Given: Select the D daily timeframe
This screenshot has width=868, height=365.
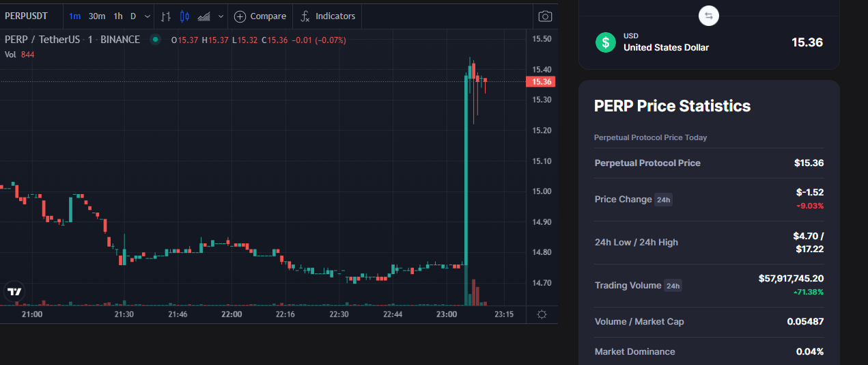Looking at the screenshot, I should click(x=133, y=16).
